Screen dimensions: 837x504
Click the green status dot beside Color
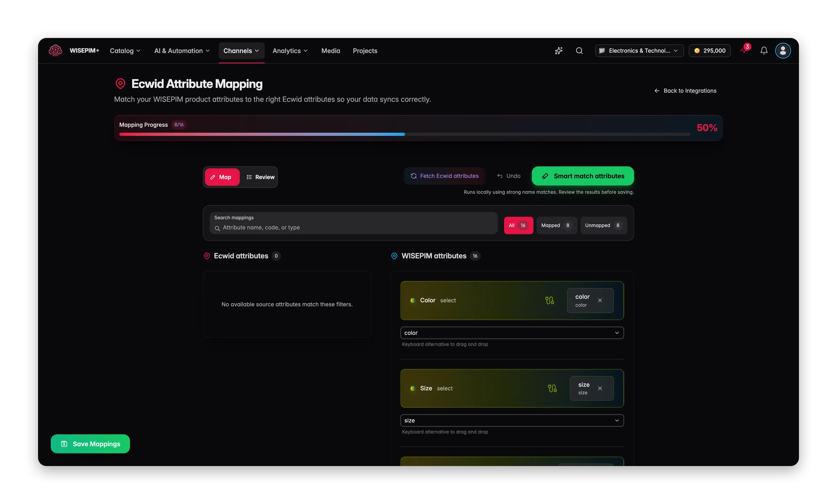click(x=413, y=300)
